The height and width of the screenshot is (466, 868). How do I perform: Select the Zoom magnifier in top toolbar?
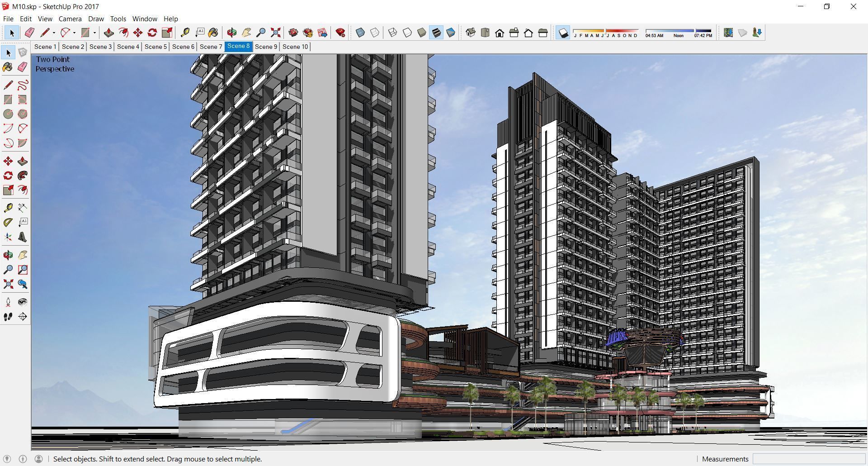click(x=261, y=33)
